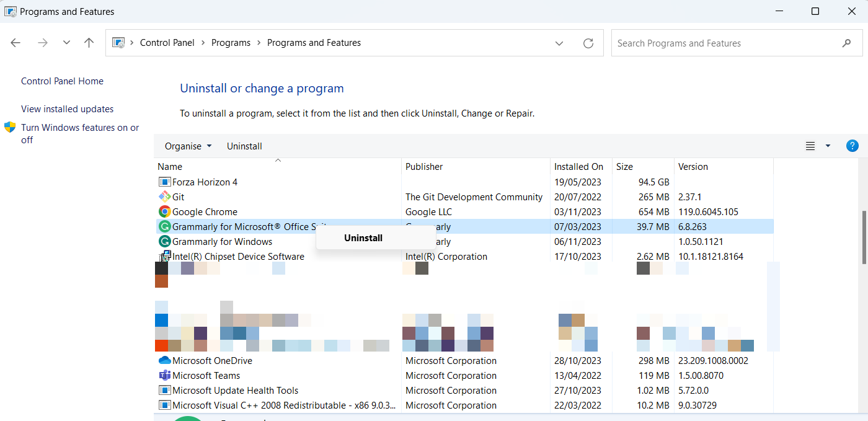Choose Uninstall from the context menu
The height and width of the screenshot is (421, 868).
[x=363, y=238]
